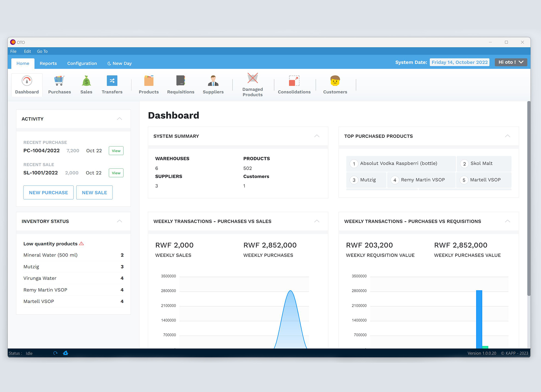Open the Suppliers icon
541x392 pixels.
(213, 81)
